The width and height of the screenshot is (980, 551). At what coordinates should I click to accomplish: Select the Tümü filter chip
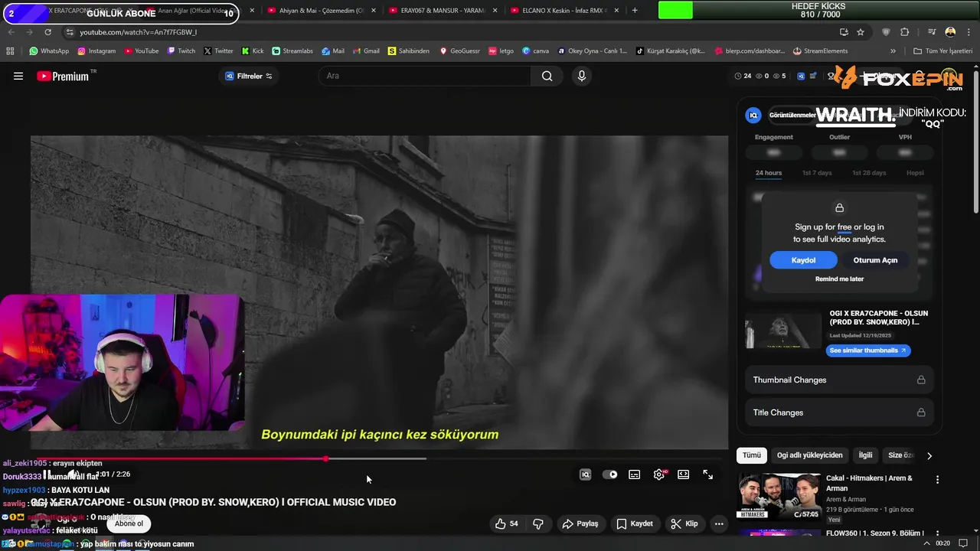click(752, 455)
